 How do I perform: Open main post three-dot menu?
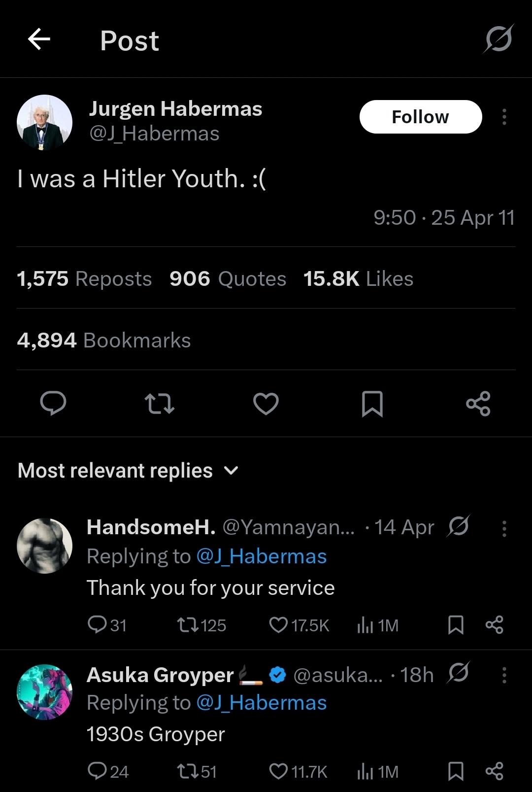[504, 117]
